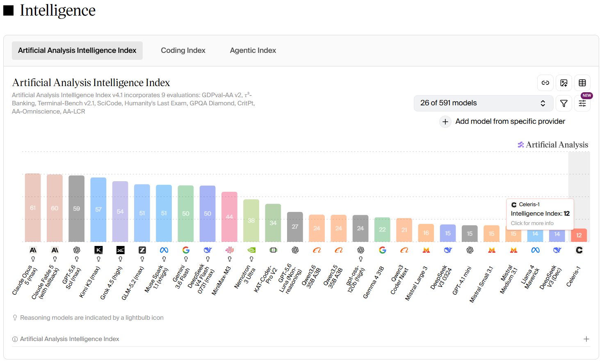Click the 'Grok 4.5 (high)' axis label
Viewport: 602px width, 364px height.
112,283
